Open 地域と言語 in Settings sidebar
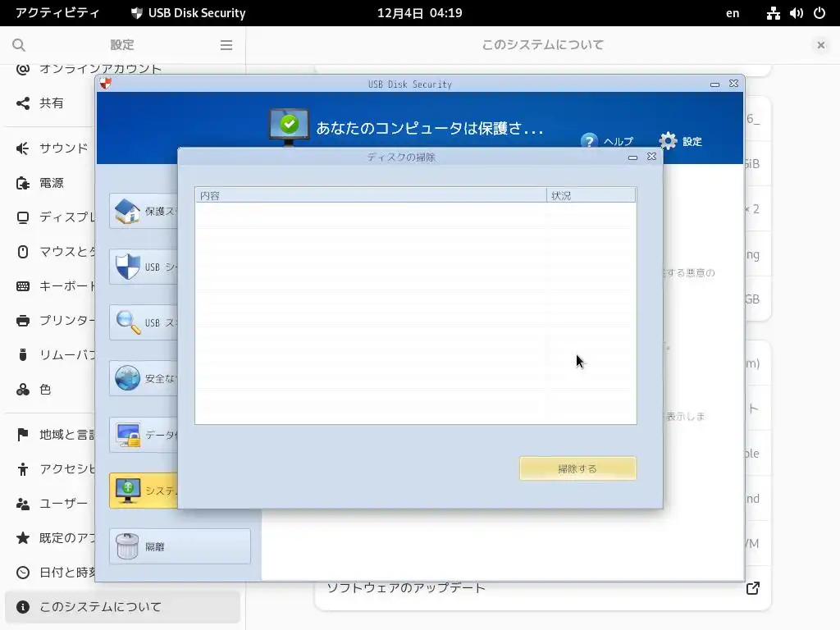The height and width of the screenshot is (630, 840). (51, 435)
